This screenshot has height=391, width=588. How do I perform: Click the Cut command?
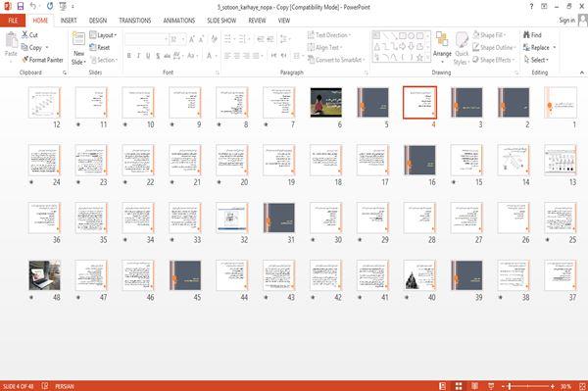click(29, 35)
